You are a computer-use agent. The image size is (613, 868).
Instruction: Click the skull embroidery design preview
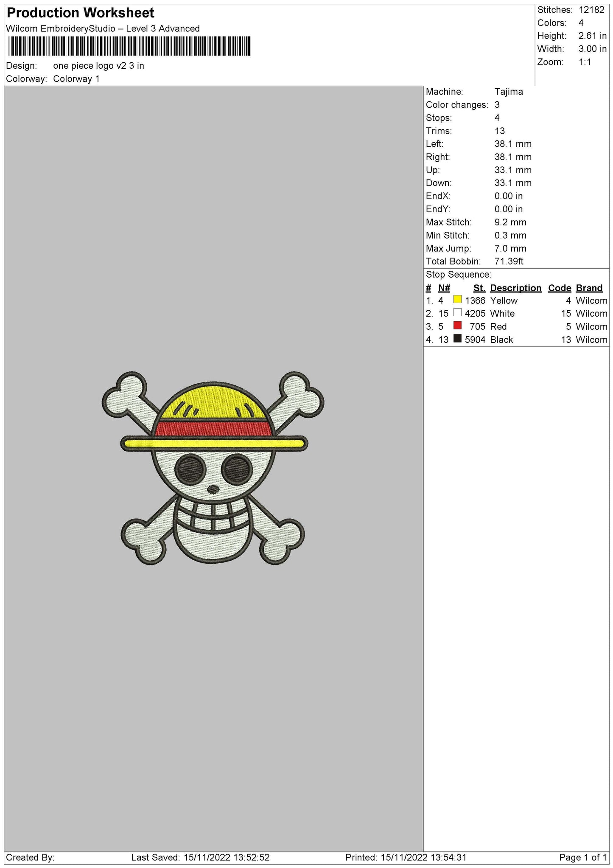tap(213, 468)
